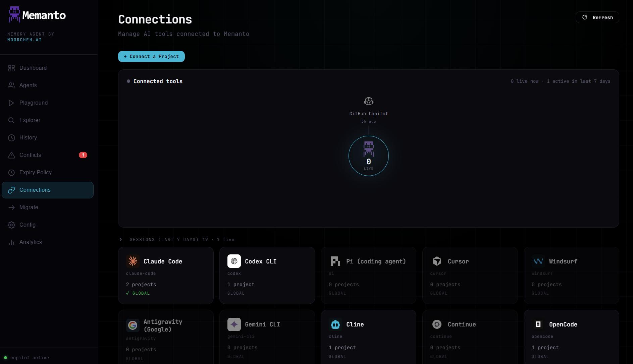633x364 pixels.
Task: Click the Cursor cube icon
Action: click(x=437, y=261)
